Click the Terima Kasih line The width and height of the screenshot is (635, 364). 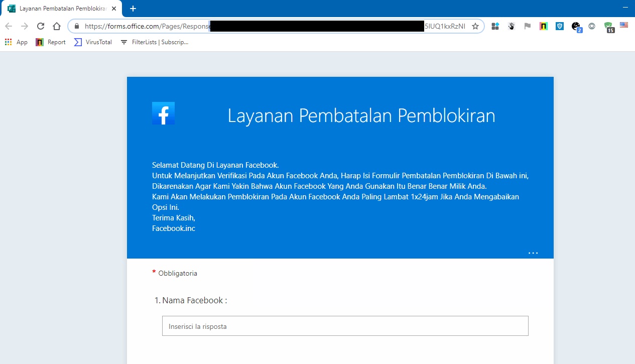[174, 218]
